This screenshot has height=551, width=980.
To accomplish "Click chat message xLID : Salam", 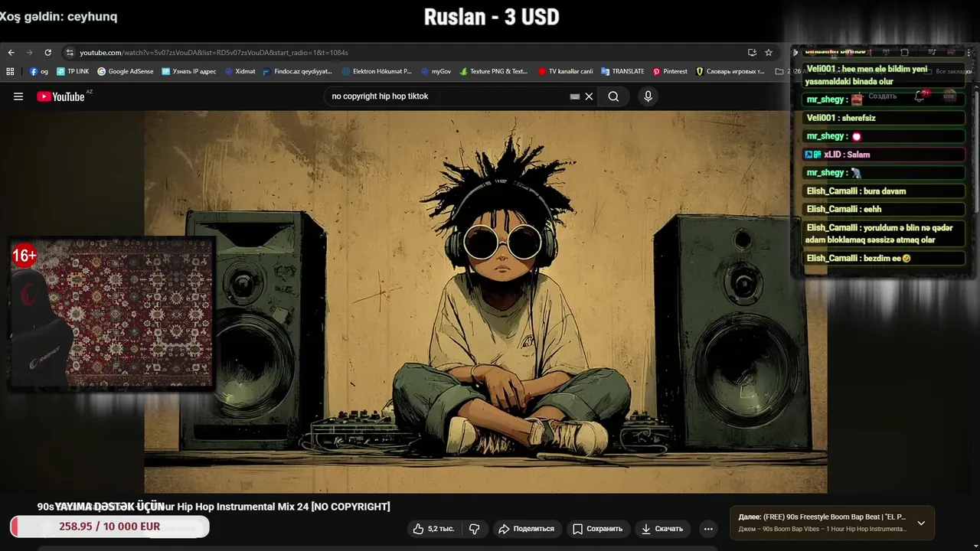I will pos(884,155).
